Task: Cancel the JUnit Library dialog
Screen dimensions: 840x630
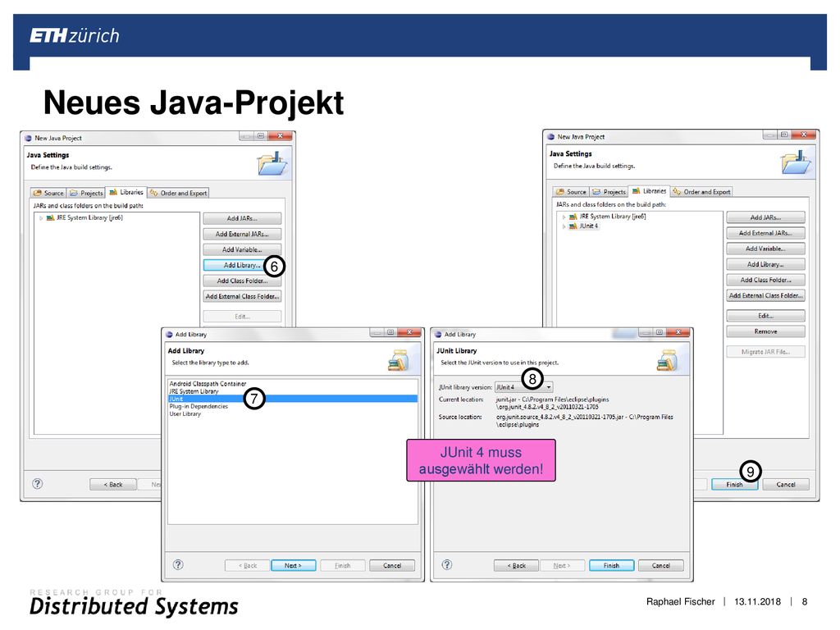Action: (661, 565)
